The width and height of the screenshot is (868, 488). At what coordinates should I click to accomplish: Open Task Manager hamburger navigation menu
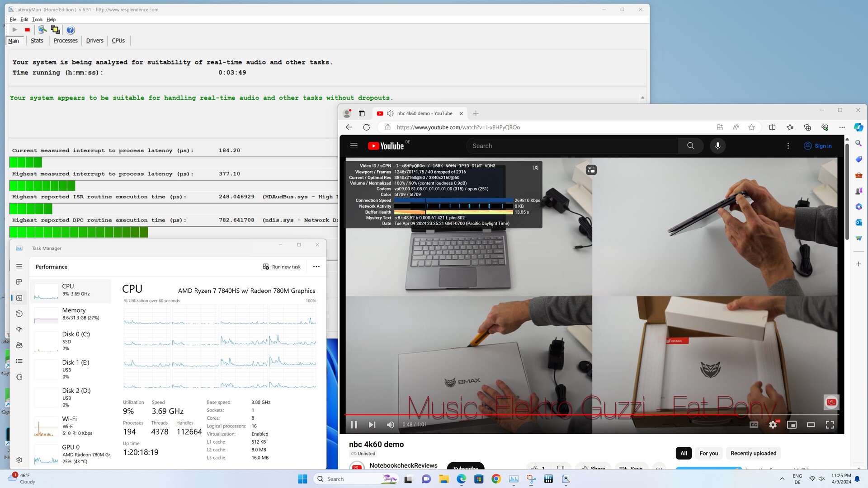19,267
